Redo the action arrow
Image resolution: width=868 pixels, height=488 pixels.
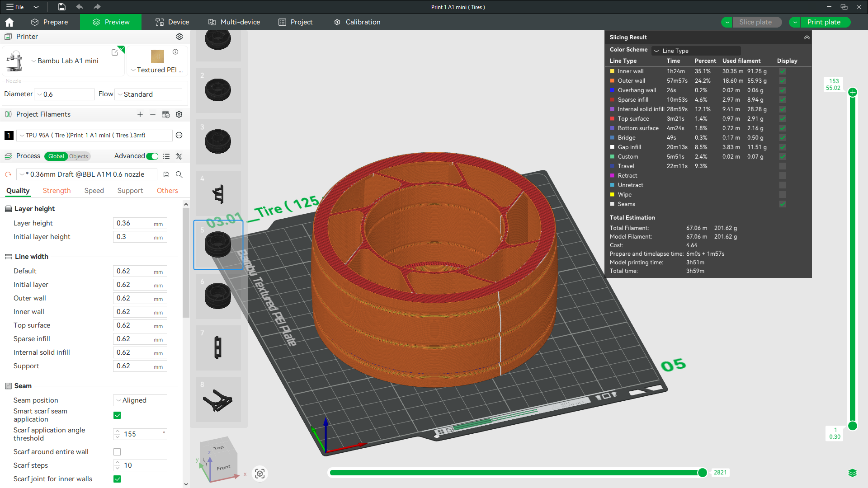[x=97, y=7]
